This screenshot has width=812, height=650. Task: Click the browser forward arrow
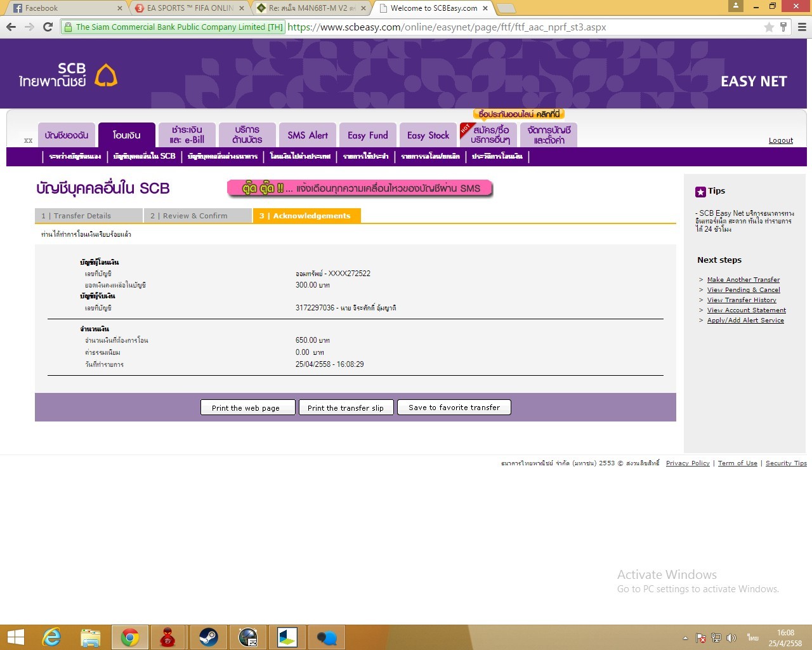29,27
